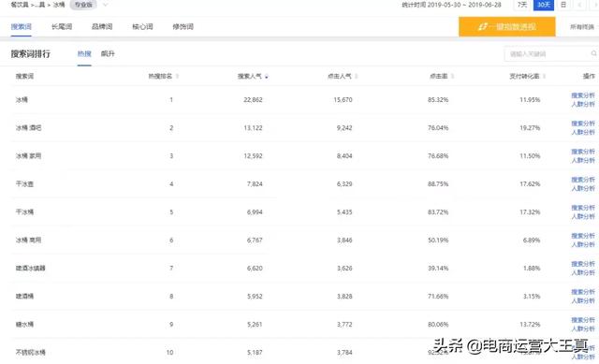Open 人群分析 for rank 3 row
The width and height of the screenshot is (599, 364).
[583, 160]
